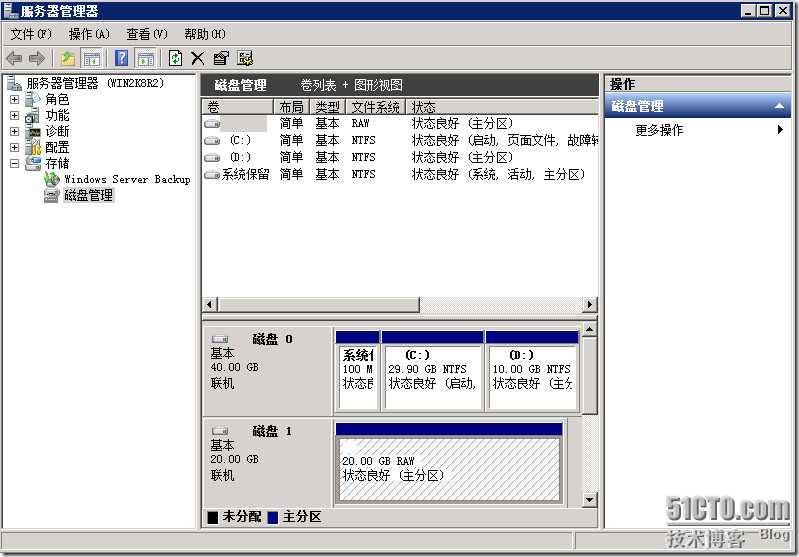This screenshot has height=557, width=799.
Task: Toggle the show/hide console tree icon
Action: (92, 59)
